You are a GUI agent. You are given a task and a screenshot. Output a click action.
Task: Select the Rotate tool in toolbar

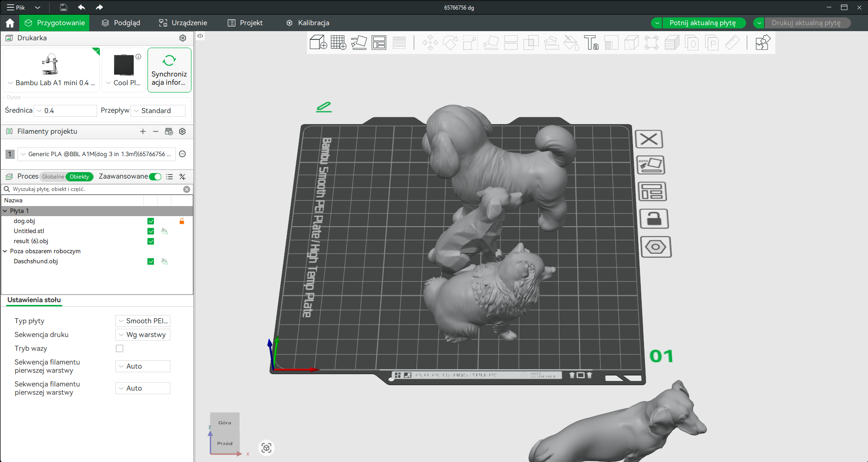[450, 43]
